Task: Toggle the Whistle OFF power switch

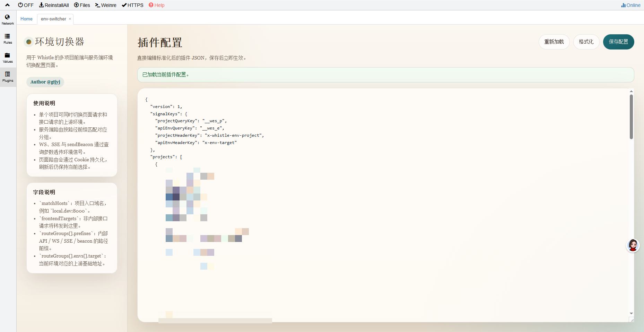Action: 26,5
